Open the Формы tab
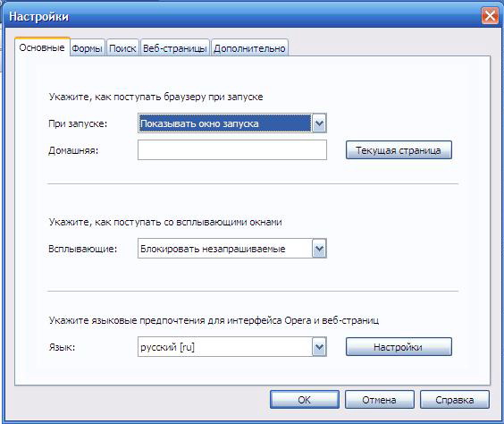Screen dimensions: 504x424 click(87, 48)
